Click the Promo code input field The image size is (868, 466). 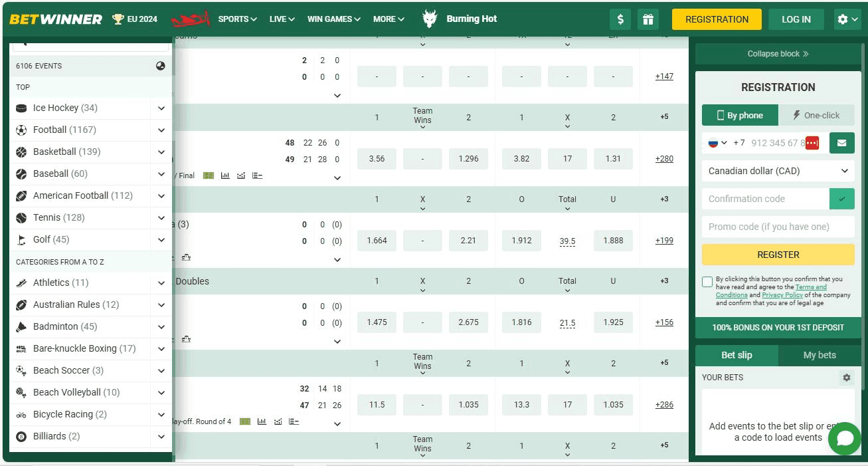pos(778,227)
